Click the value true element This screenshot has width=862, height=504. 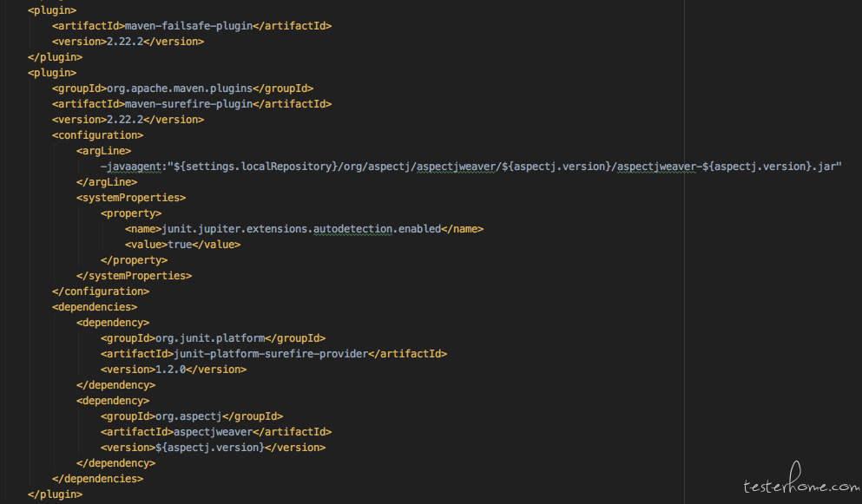(182, 245)
